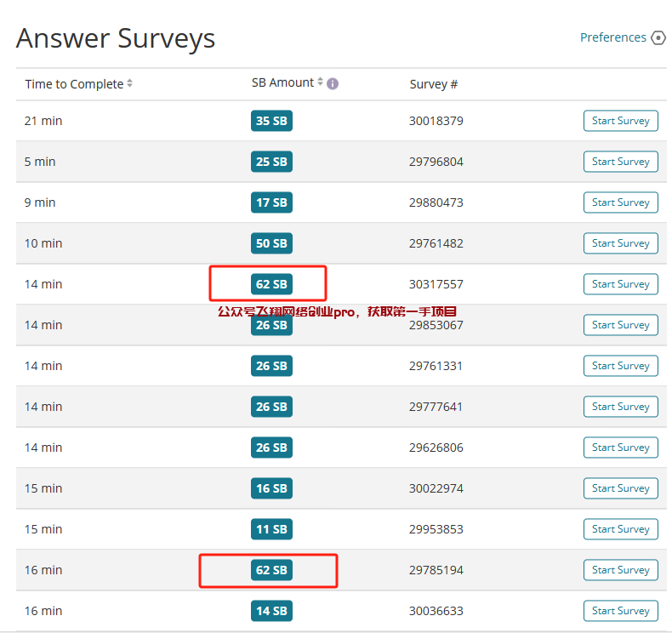This screenshot has height=633, width=672.
Task: Start the 50 SB survey 29761482
Action: [620, 243]
